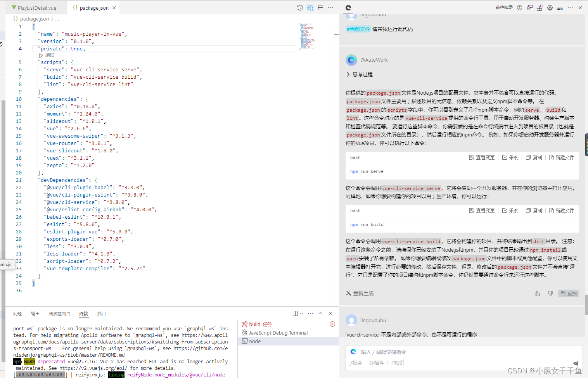Select the Lingma assistant logo tab icon
Screen dimensions: 588x378
click(x=348, y=8)
